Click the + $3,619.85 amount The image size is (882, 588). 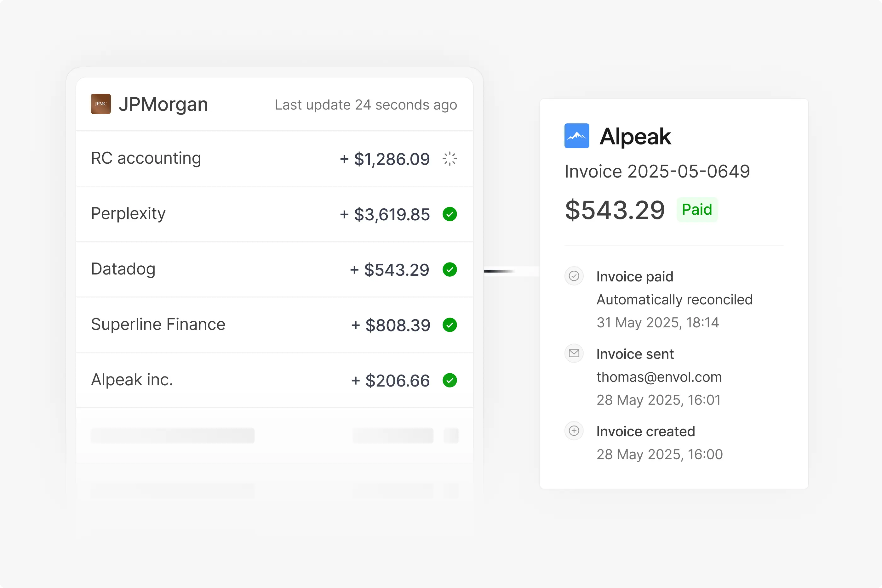(385, 214)
